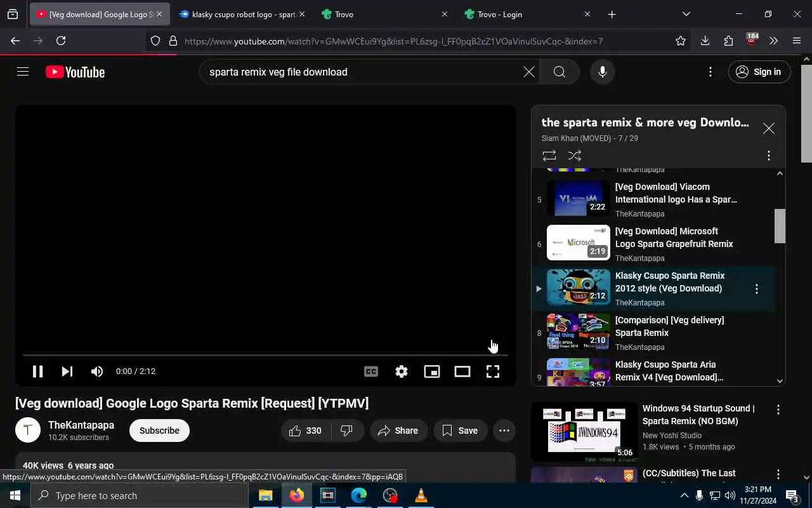Open Windows Start menu
The width and height of the screenshot is (812, 508).
coord(15,495)
